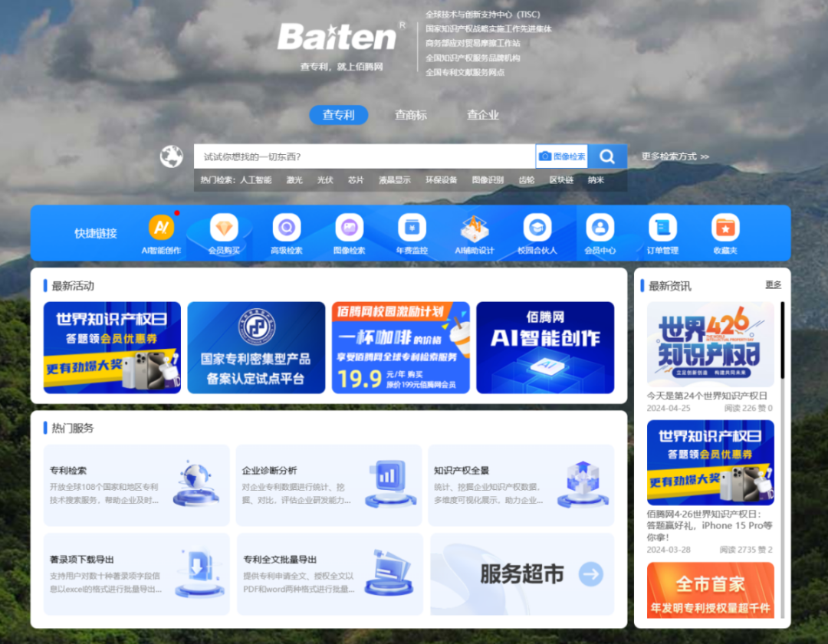Open the 佰腾网 AI智能创作 banner
This screenshot has width=828, height=644.
tap(545, 347)
